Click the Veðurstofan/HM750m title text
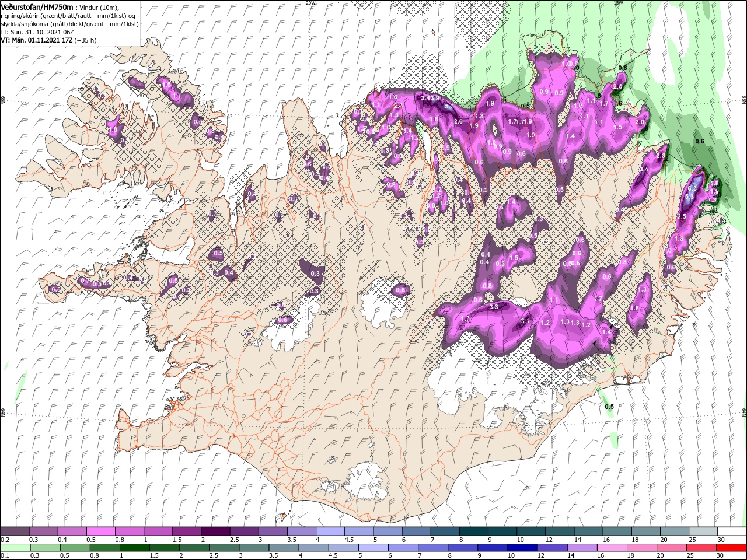This screenshot has height=560, width=747. coord(37,6)
